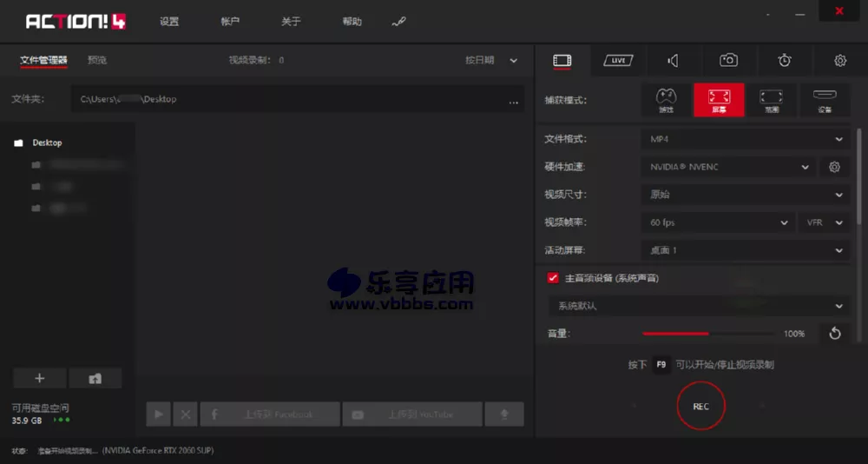Image resolution: width=868 pixels, height=464 pixels.
Task: Select the Desktop folder in tree
Action: (47, 143)
